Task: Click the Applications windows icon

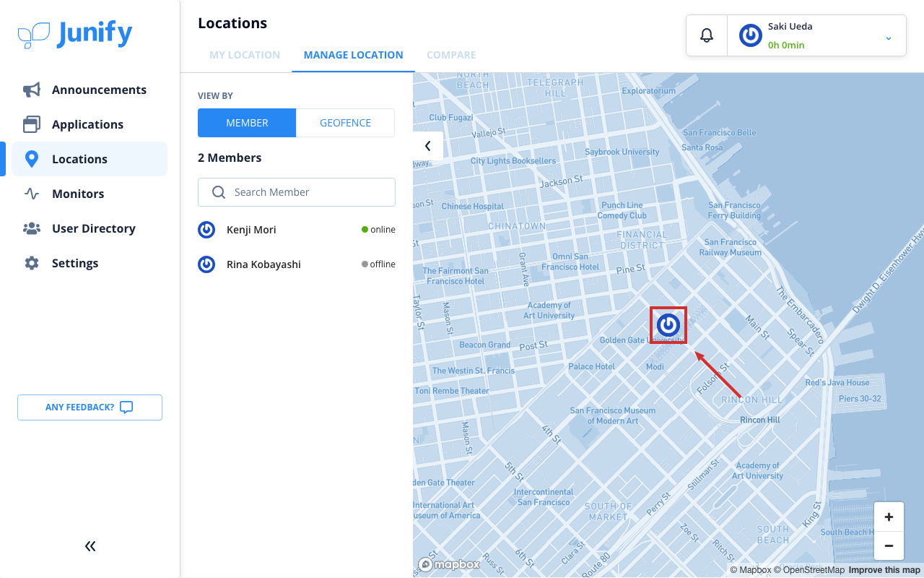Action: (x=32, y=124)
